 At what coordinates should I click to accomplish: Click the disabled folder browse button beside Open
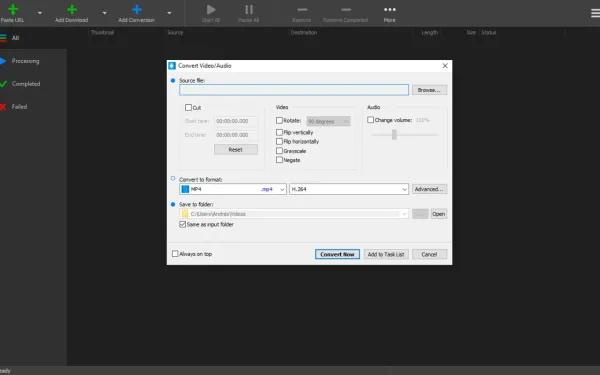(x=420, y=214)
